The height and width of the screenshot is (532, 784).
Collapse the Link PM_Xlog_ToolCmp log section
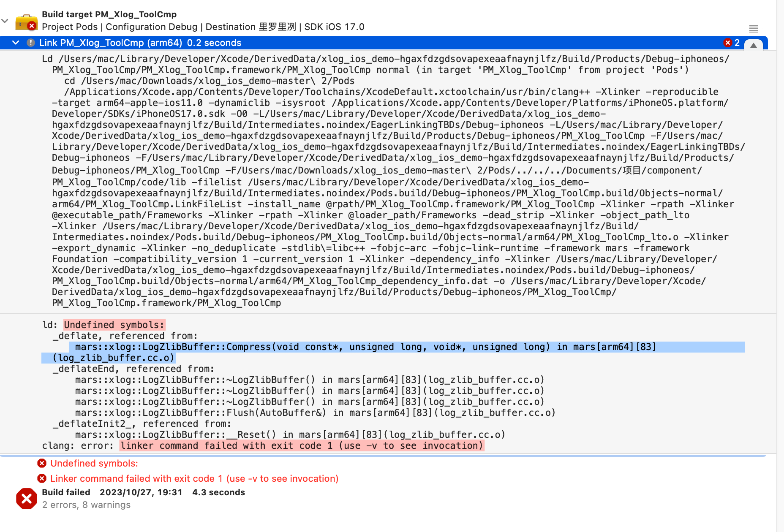pos(15,42)
